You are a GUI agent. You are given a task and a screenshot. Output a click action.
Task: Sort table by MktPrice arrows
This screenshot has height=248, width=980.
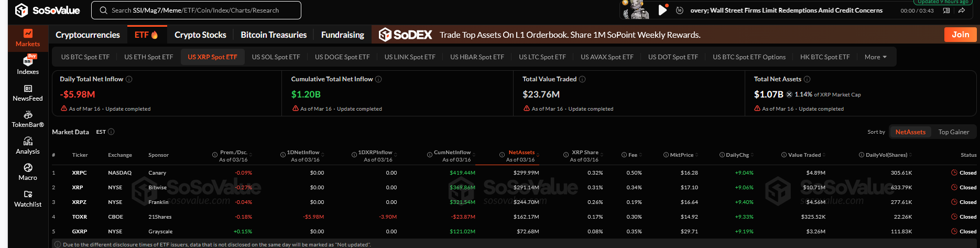point(696,155)
